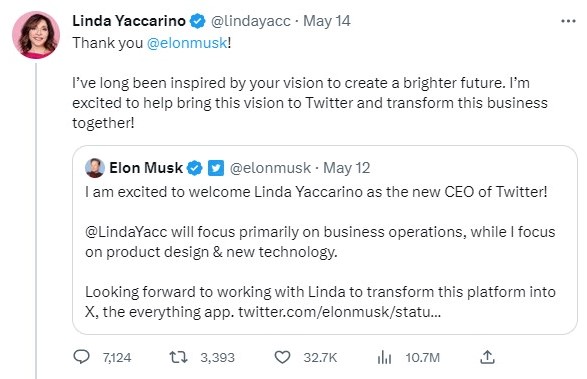Open the reply comment icon

(81, 357)
